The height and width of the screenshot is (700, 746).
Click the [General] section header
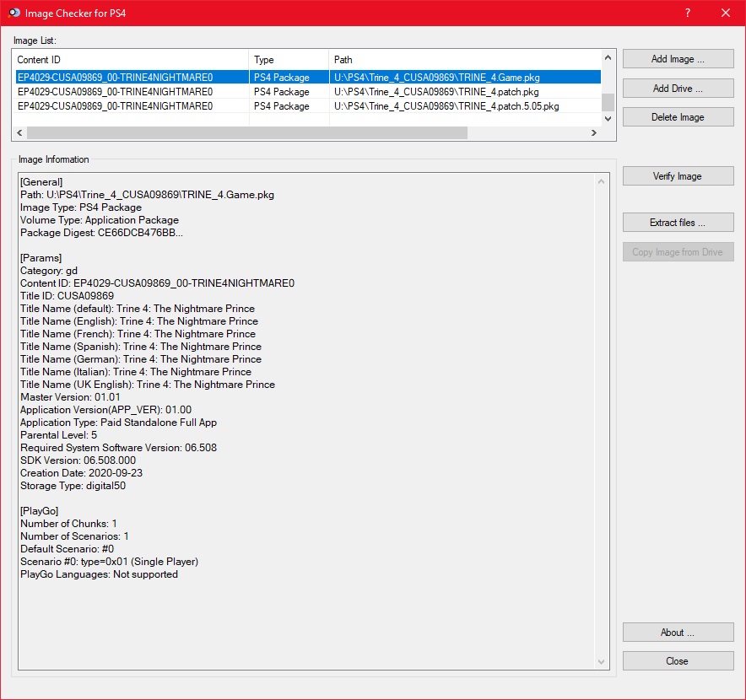[x=41, y=182]
